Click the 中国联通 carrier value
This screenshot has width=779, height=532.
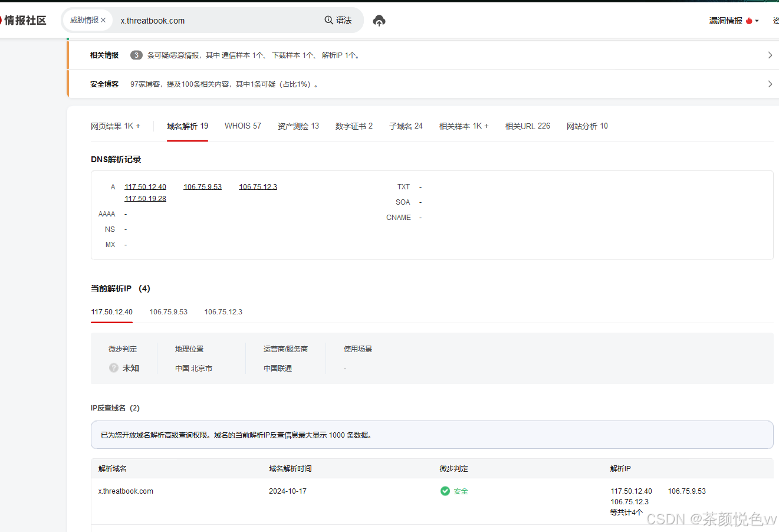coord(278,369)
